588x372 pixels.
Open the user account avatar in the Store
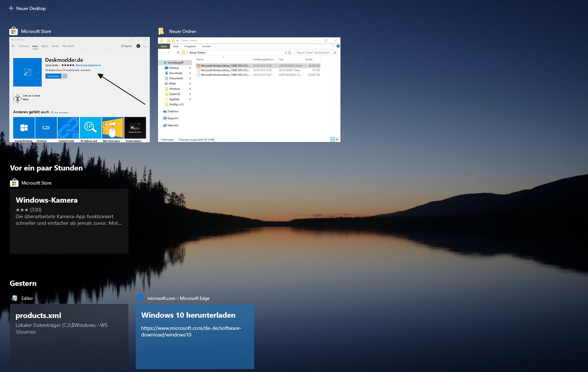[138, 46]
